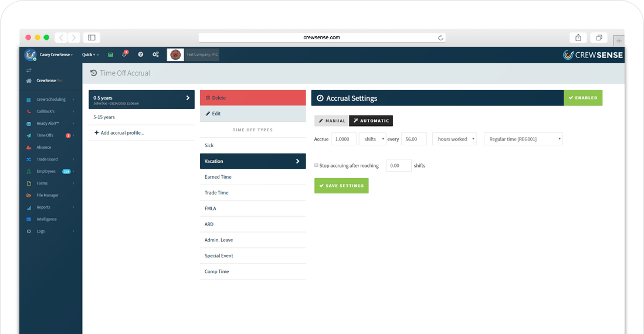Click the Time Offs plane icon
644x334 pixels.
(x=29, y=135)
